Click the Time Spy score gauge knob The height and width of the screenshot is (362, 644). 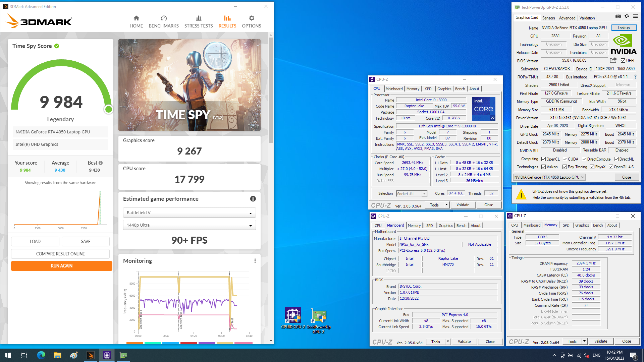point(108,109)
